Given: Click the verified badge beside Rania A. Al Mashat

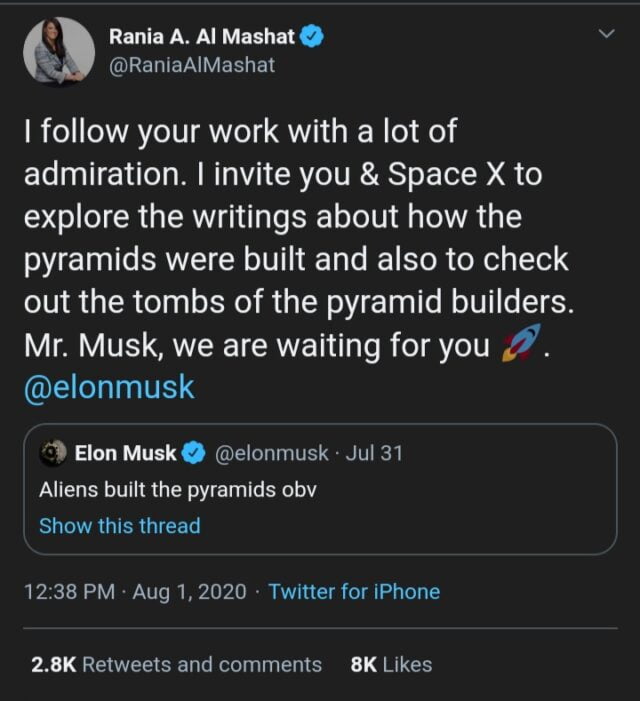Looking at the screenshot, I should coord(312,37).
